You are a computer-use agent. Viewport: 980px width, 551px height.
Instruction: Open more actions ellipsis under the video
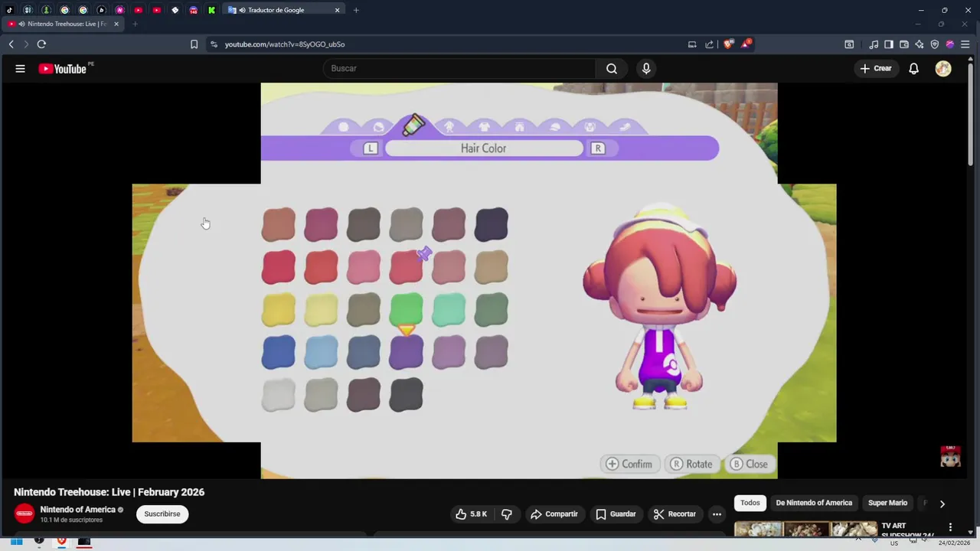(717, 514)
